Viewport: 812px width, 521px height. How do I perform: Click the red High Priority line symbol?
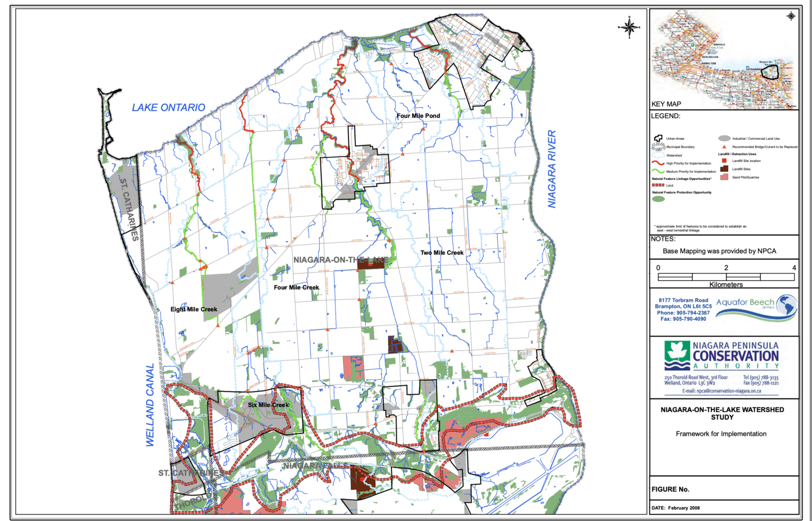(658, 163)
